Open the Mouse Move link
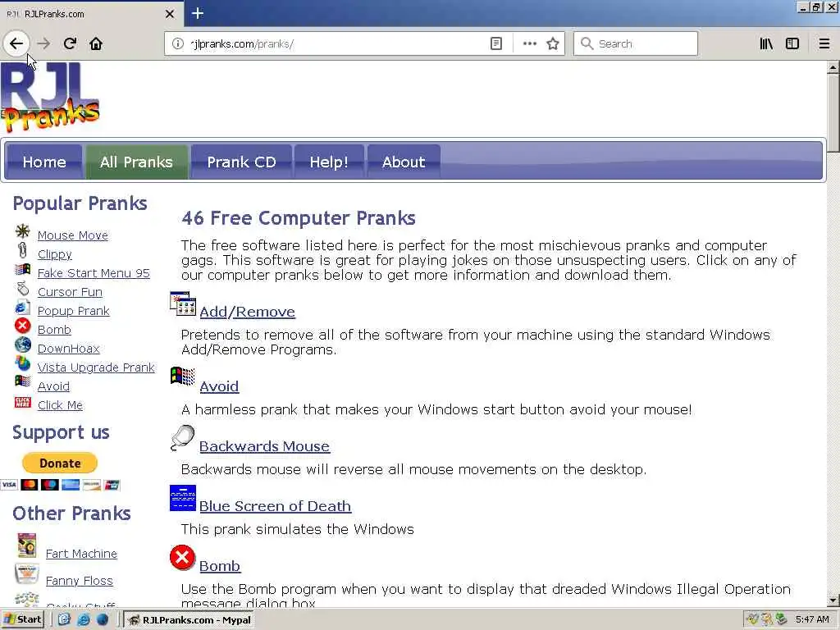Image resolution: width=840 pixels, height=630 pixels. click(73, 235)
